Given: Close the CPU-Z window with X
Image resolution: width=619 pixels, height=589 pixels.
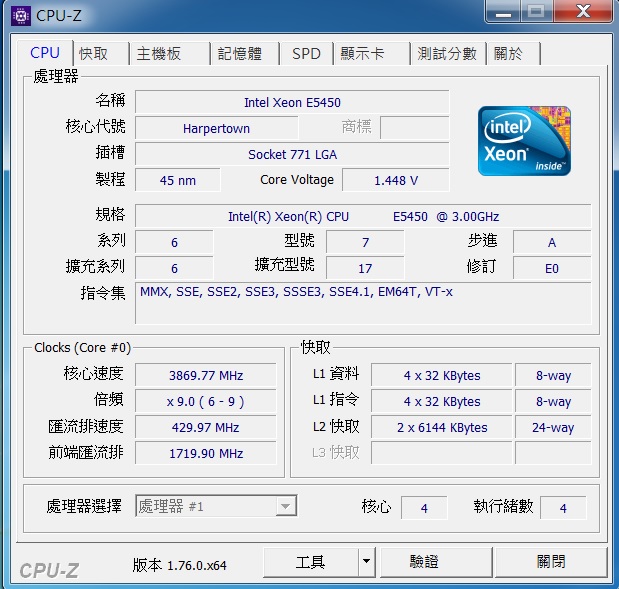Looking at the screenshot, I should pyautogui.click(x=583, y=12).
